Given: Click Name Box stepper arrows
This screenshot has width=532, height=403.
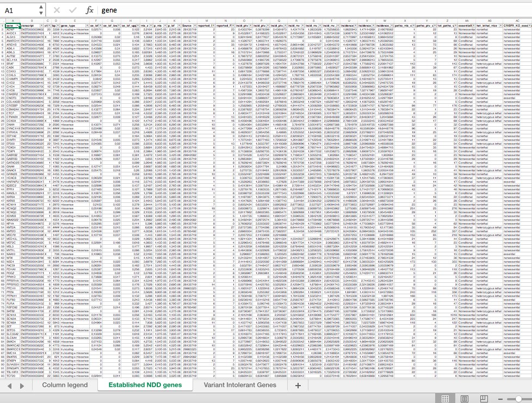Looking at the screenshot, I should click(41, 10).
